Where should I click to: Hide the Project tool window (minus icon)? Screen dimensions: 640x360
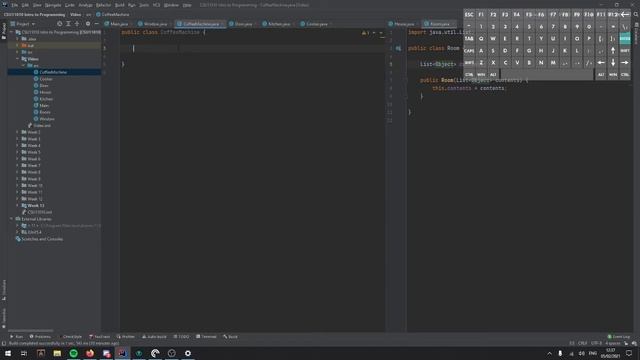coord(97,24)
